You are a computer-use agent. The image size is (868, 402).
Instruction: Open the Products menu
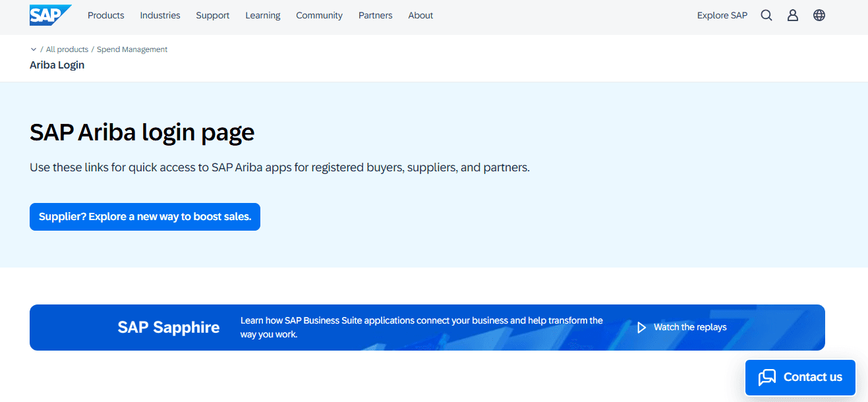[x=106, y=15]
